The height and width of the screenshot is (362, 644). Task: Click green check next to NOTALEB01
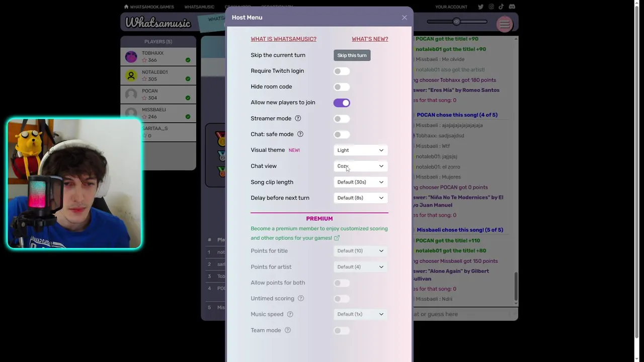click(188, 79)
